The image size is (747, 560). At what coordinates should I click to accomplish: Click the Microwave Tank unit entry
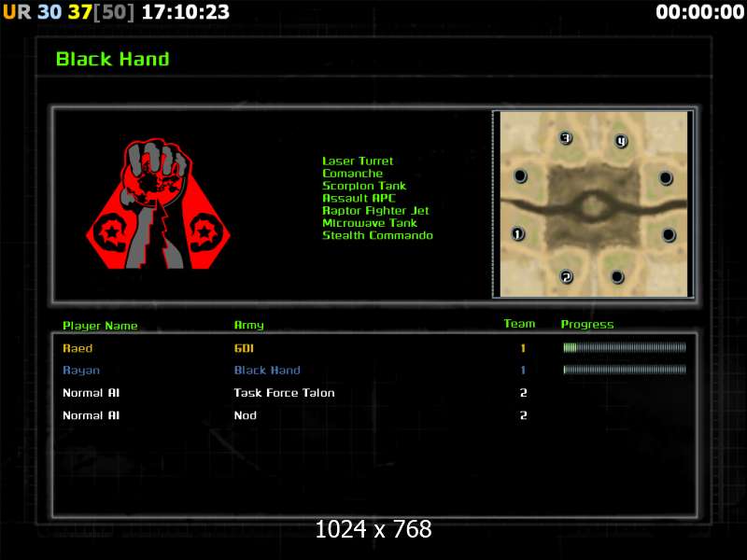click(370, 223)
